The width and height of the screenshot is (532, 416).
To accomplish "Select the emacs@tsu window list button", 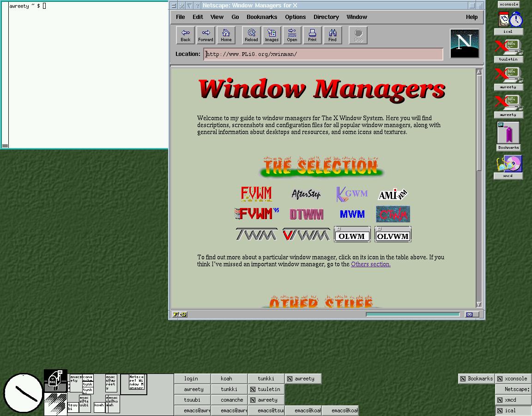I will [266, 410].
